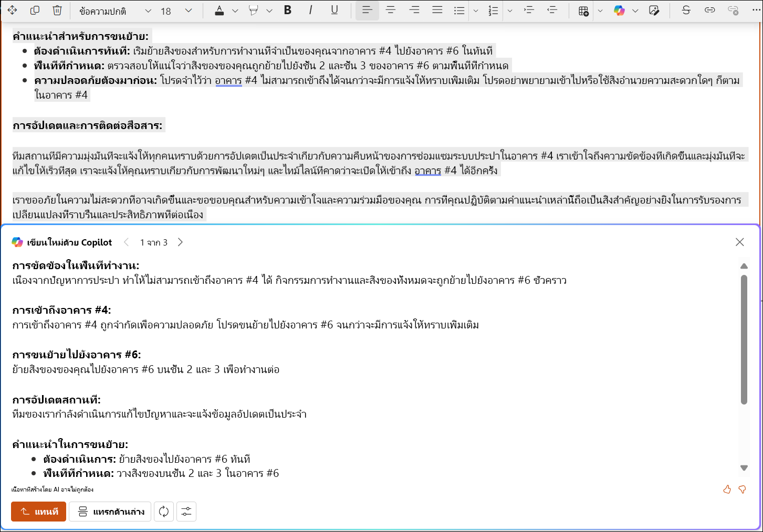Viewport: 763px width, 532px height.
Task: Click scrollbar down arrow in Copilot panel
Action: pyautogui.click(x=744, y=467)
